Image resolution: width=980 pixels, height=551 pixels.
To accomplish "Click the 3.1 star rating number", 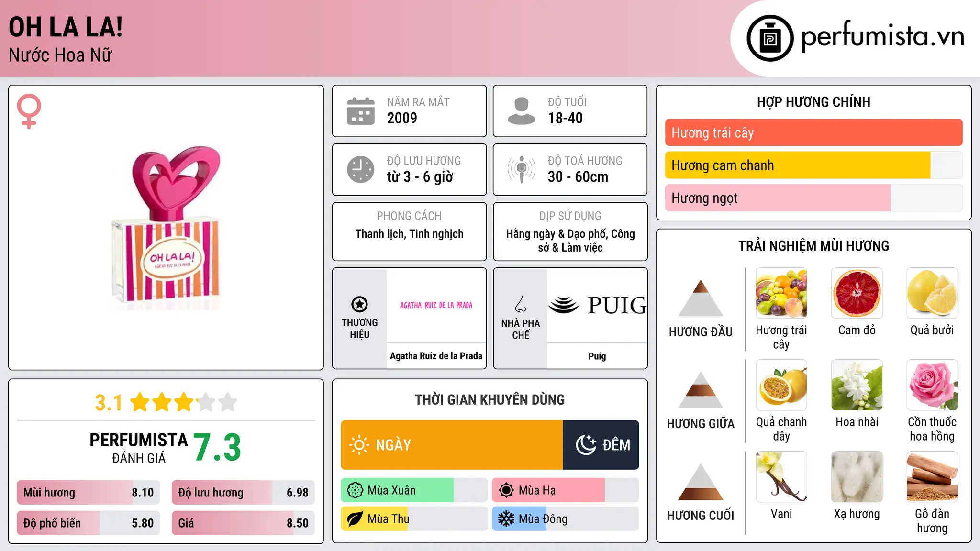I will 109,403.
